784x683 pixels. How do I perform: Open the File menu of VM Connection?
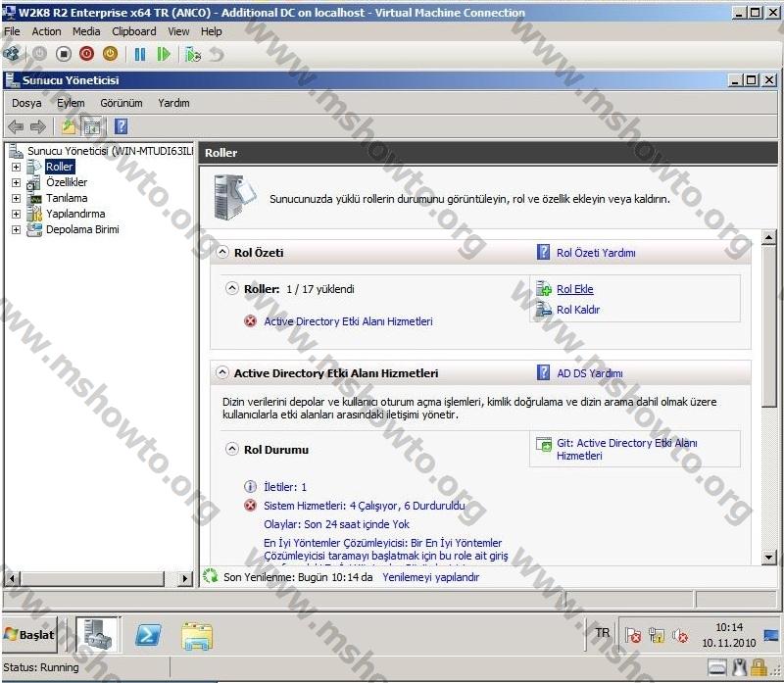pyautogui.click(x=12, y=31)
